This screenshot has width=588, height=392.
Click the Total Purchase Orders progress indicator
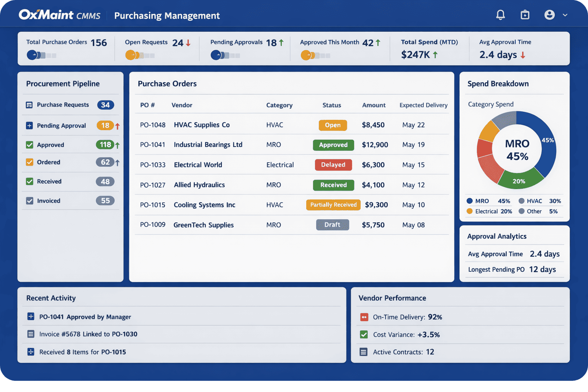click(x=41, y=56)
